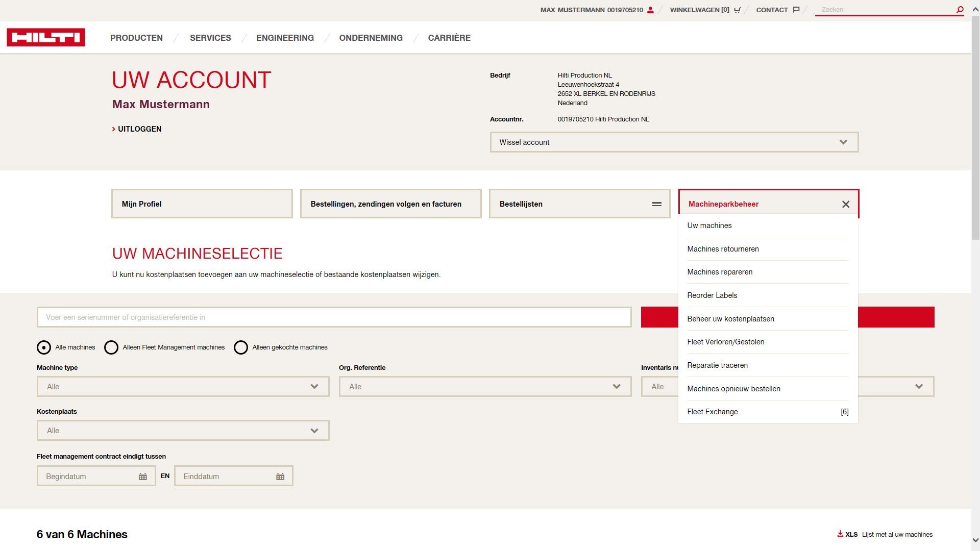Open the ENGINEERING menu
The image size is (980, 551).
coord(285,38)
